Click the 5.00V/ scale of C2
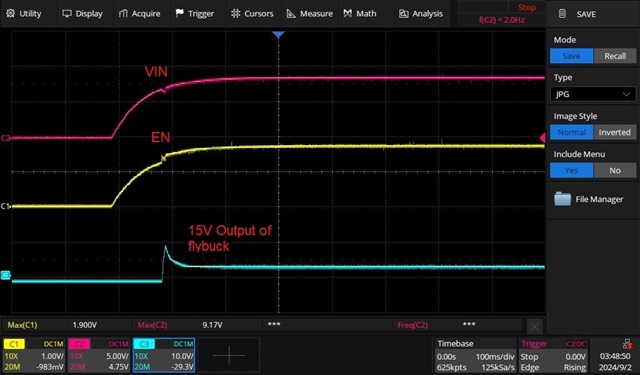This screenshot has width=640, height=375. click(x=118, y=356)
